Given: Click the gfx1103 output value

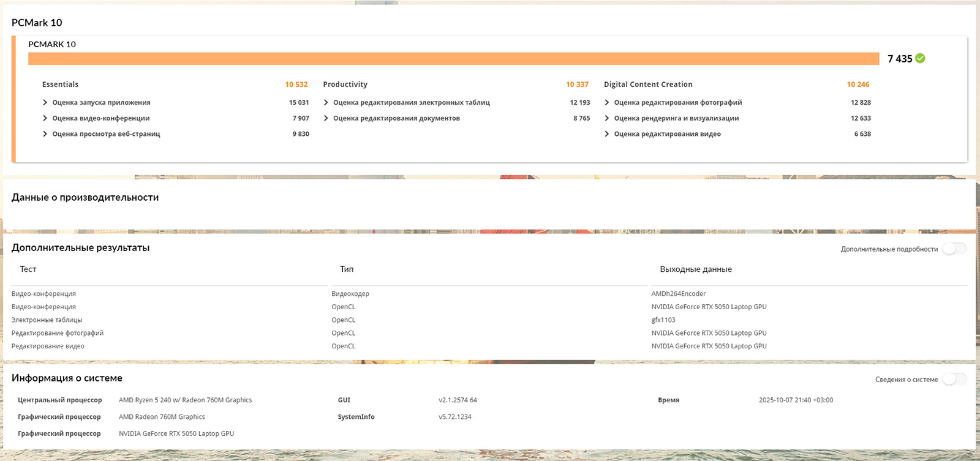Looking at the screenshot, I should (x=663, y=320).
